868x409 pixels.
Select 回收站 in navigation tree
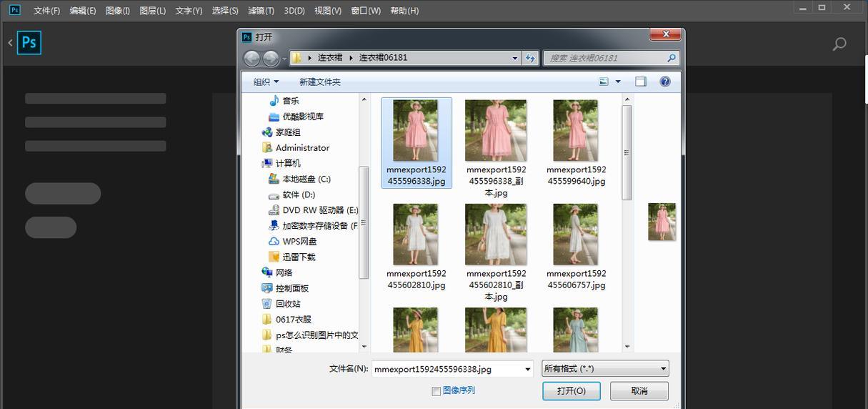point(288,304)
